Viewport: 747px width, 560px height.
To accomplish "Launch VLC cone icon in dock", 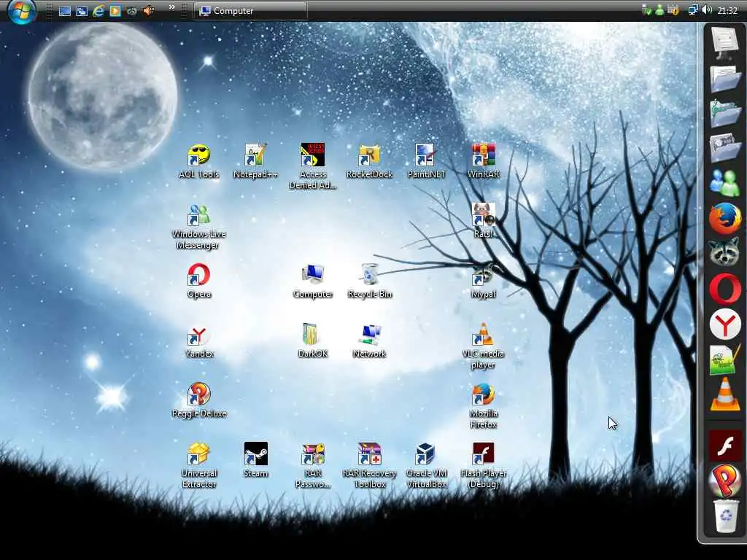I will [725, 394].
